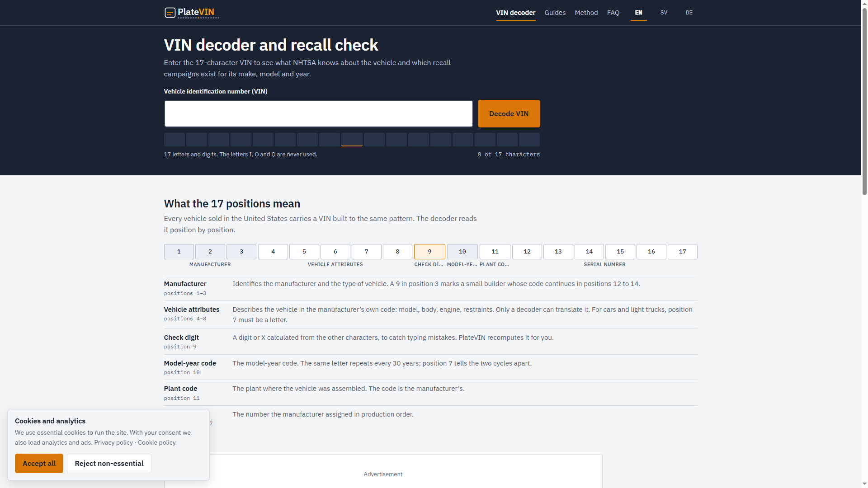The height and width of the screenshot is (488, 868).
Task: Go to the Method page
Action: pos(586,13)
